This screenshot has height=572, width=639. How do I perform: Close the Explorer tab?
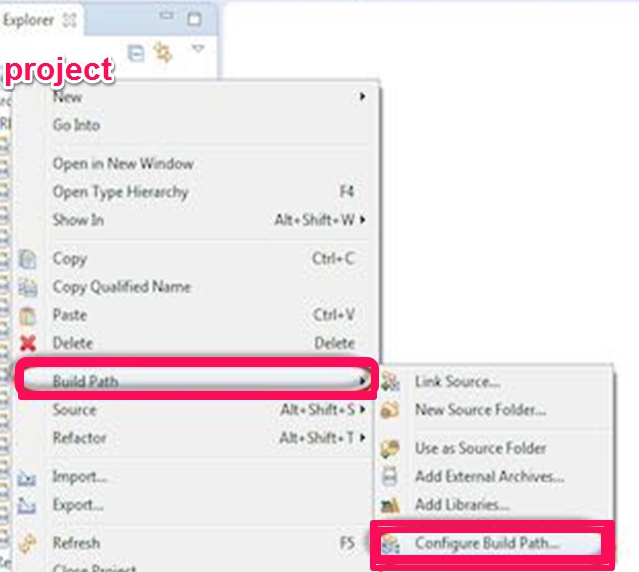(x=69, y=19)
